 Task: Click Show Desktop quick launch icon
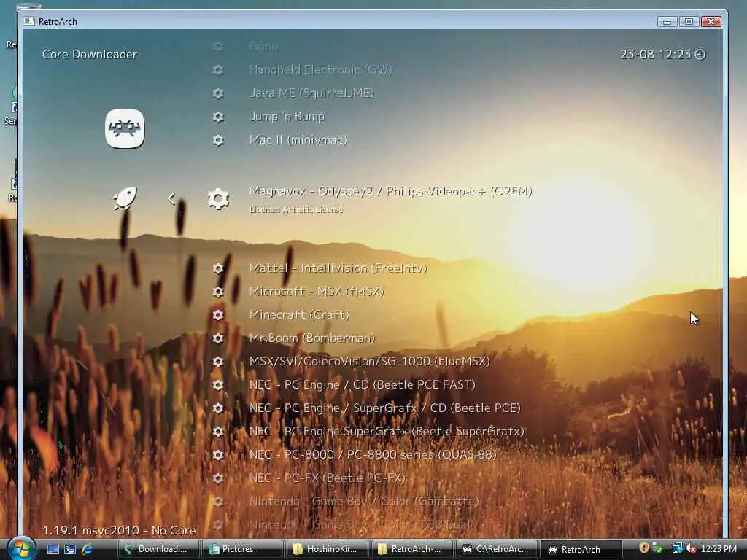[53, 549]
